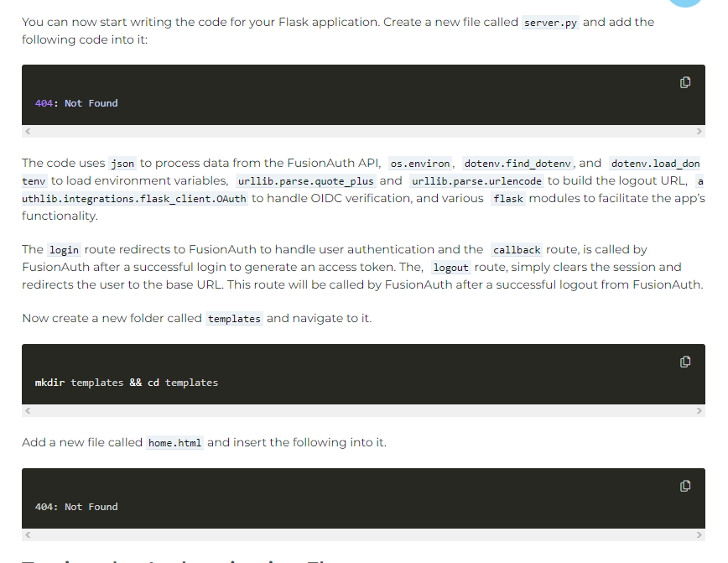Click the callback inline code word

517,250
